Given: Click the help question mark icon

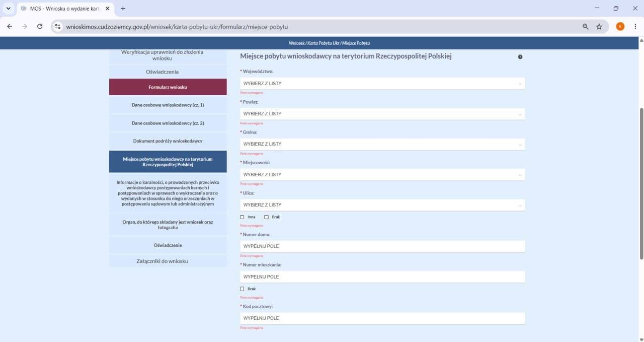Looking at the screenshot, I should pyautogui.click(x=520, y=57).
